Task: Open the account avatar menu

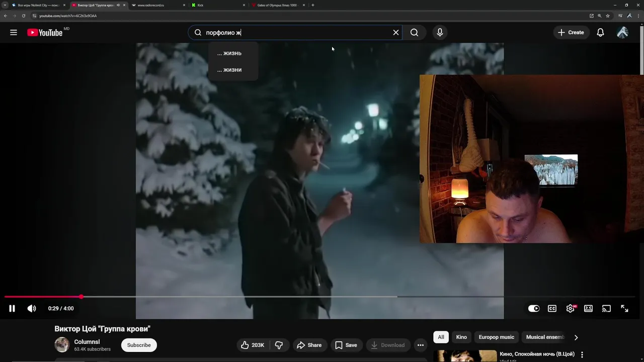Action: click(622, 33)
